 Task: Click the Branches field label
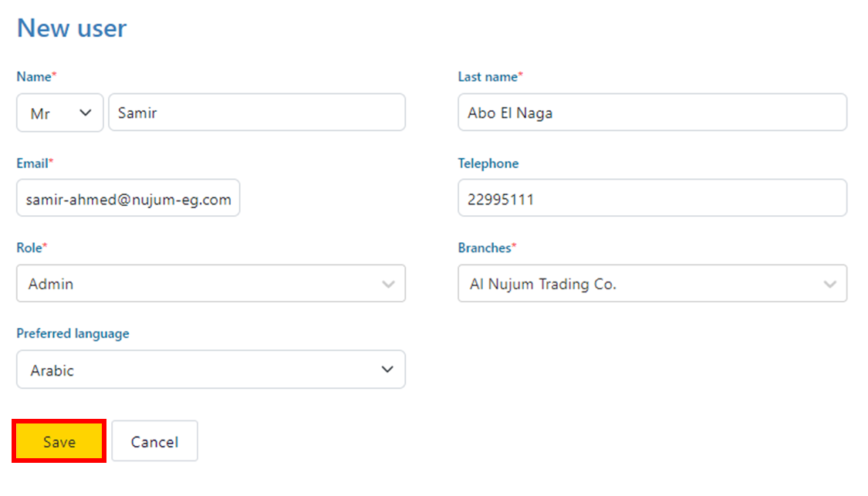485,248
